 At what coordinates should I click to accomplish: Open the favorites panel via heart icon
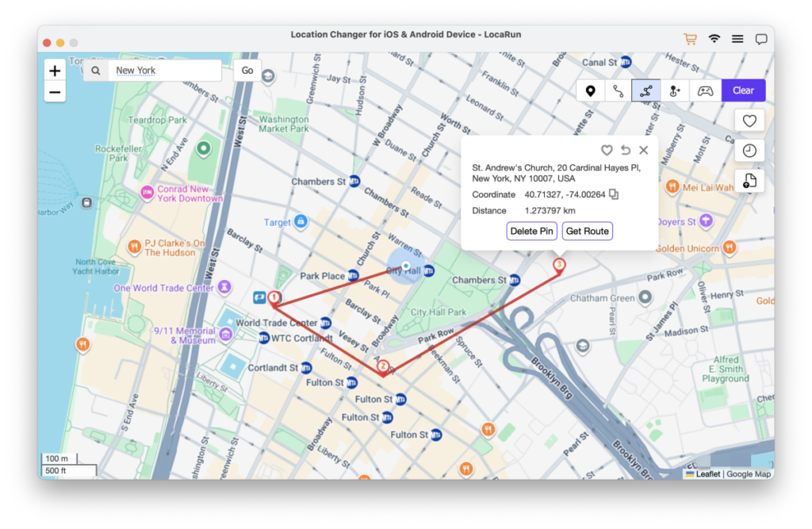pyautogui.click(x=749, y=120)
